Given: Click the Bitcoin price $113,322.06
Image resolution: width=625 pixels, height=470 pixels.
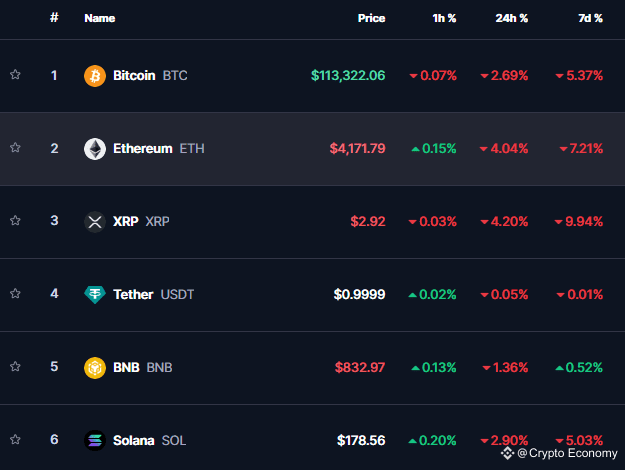Looking at the screenshot, I should (348, 76).
